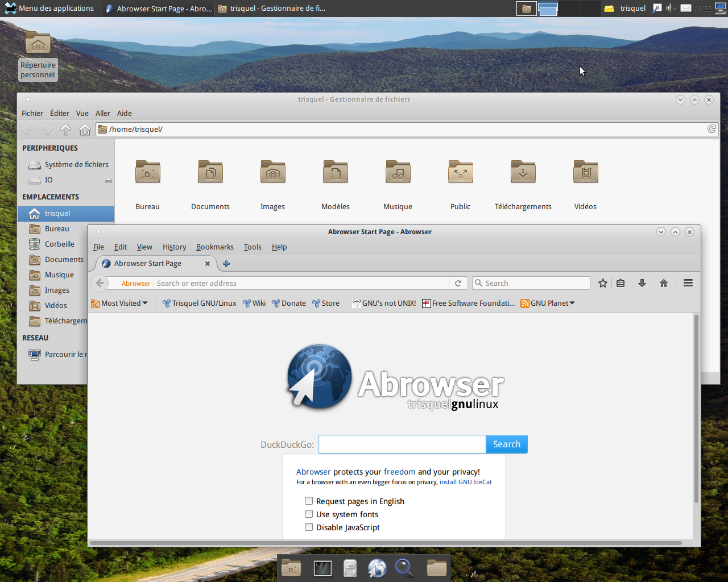Click the freedom link on start page
This screenshot has height=582, width=728.
point(399,472)
